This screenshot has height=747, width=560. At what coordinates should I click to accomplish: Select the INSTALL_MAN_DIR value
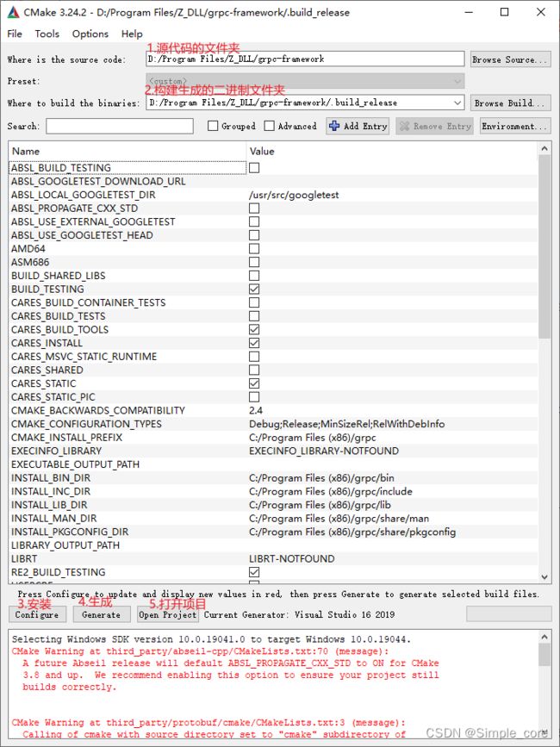tap(339, 519)
